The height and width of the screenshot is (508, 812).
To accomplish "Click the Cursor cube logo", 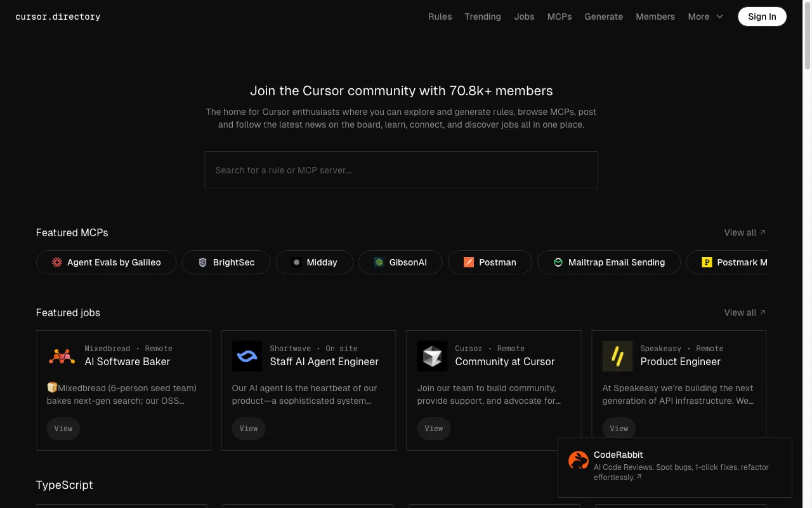I will (x=432, y=356).
